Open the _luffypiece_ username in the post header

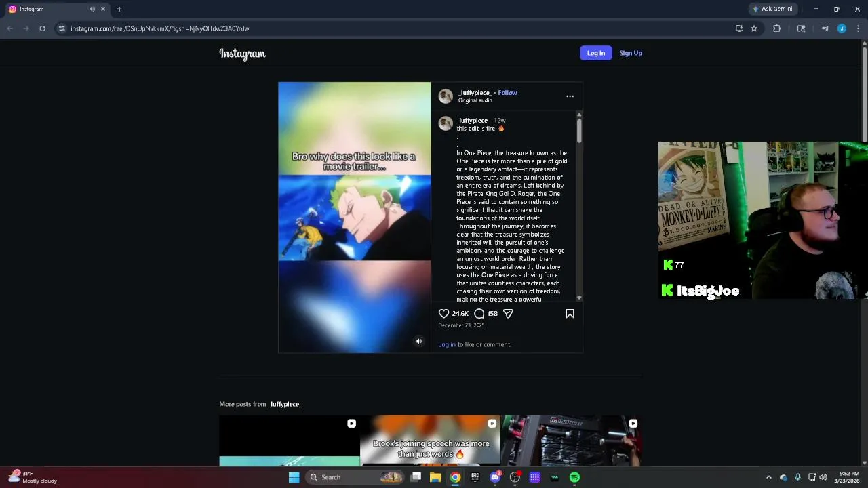click(x=475, y=93)
